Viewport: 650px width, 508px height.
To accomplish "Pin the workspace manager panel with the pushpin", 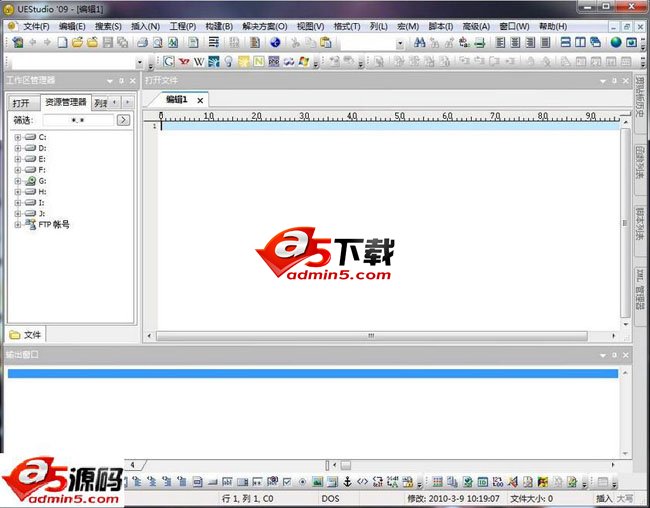I will coord(121,80).
